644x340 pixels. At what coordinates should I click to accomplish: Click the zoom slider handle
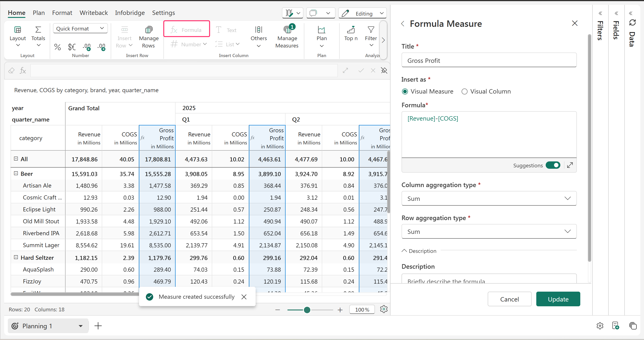point(307,310)
